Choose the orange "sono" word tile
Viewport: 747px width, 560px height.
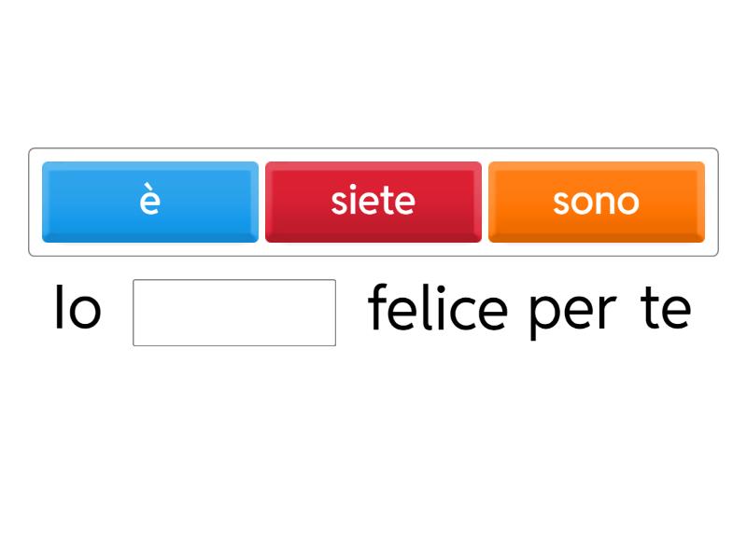tap(596, 202)
